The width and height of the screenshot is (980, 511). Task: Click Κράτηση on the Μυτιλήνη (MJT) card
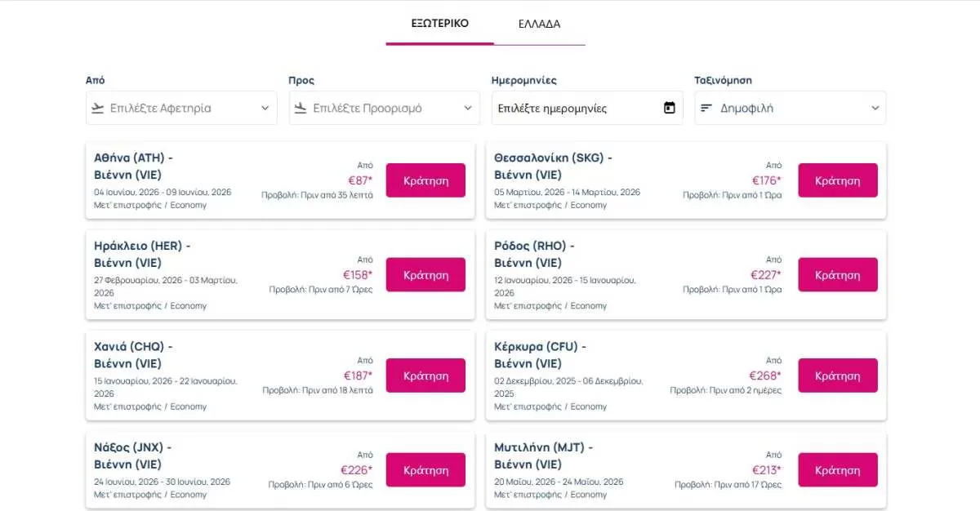(x=837, y=470)
